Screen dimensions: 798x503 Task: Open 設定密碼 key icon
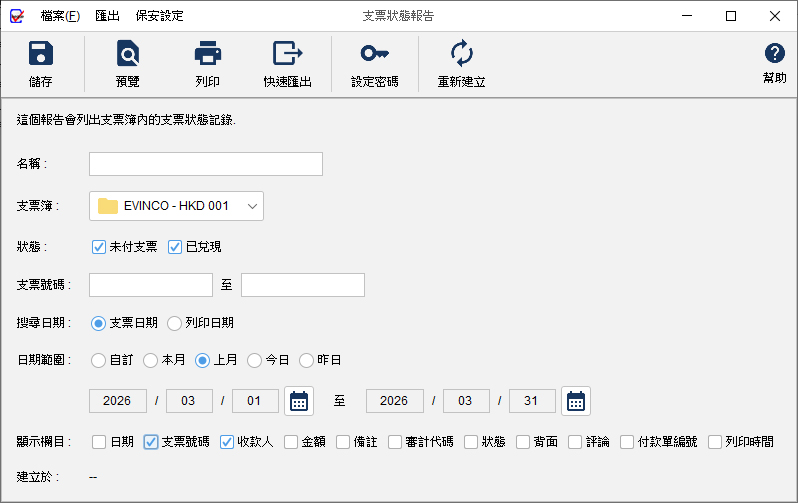(x=375, y=53)
